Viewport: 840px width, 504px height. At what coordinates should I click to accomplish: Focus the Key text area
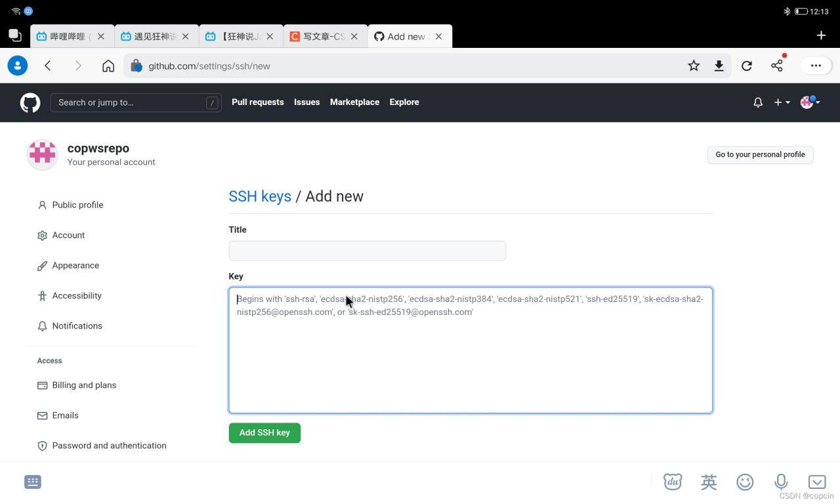(471, 350)
